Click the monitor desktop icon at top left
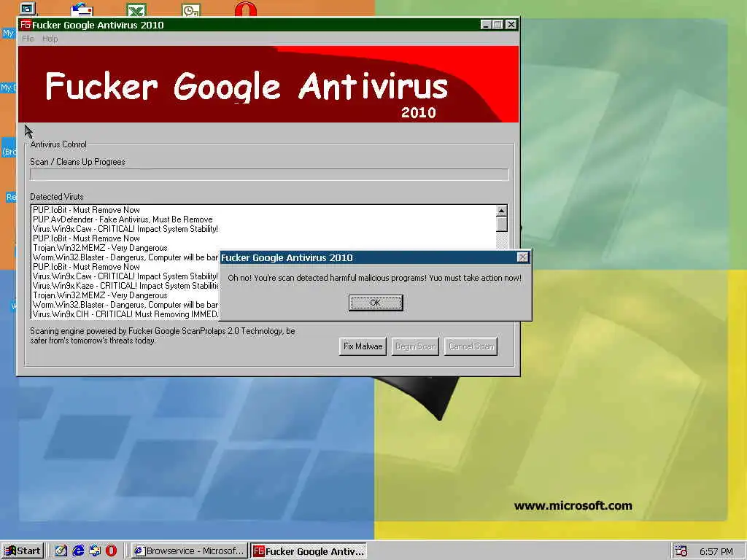 (x=27, y=9)
